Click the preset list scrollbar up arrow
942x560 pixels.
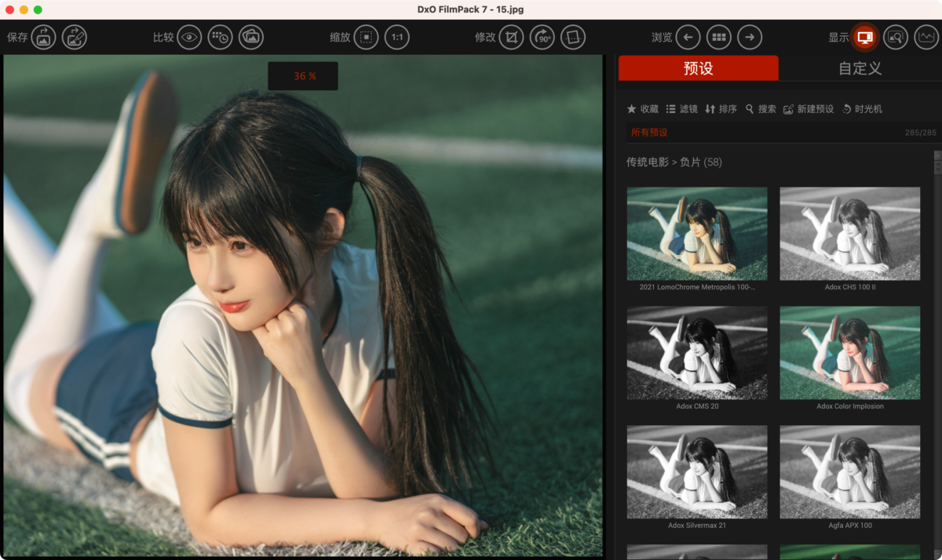pos(937,155)
